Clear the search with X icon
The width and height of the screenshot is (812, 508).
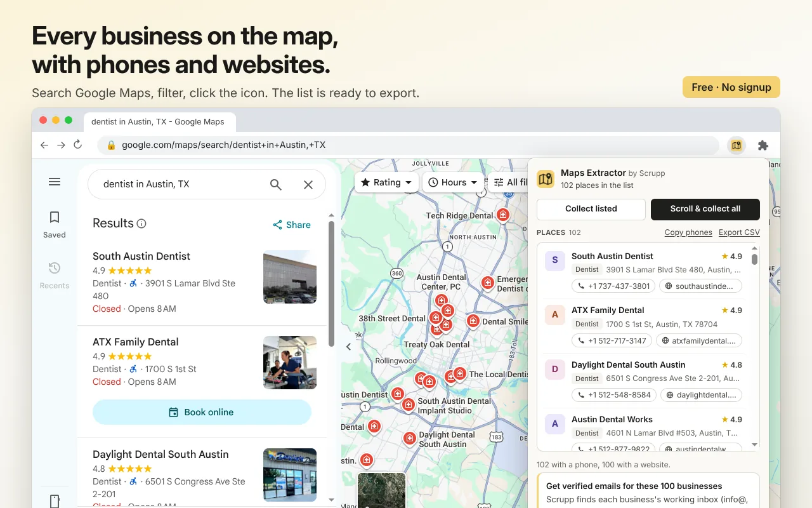click(x=308, y=184)
